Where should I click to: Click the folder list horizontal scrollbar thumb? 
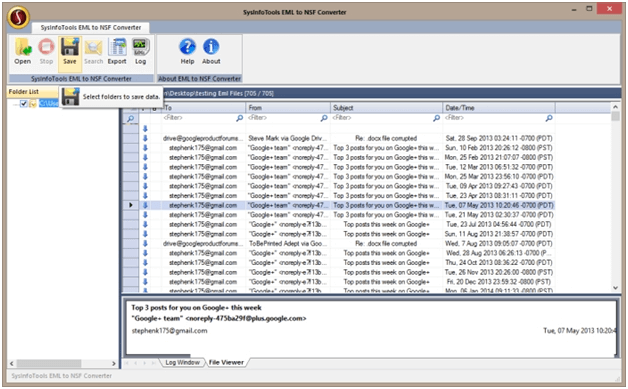pyautogui.click(x=48, y=363)
